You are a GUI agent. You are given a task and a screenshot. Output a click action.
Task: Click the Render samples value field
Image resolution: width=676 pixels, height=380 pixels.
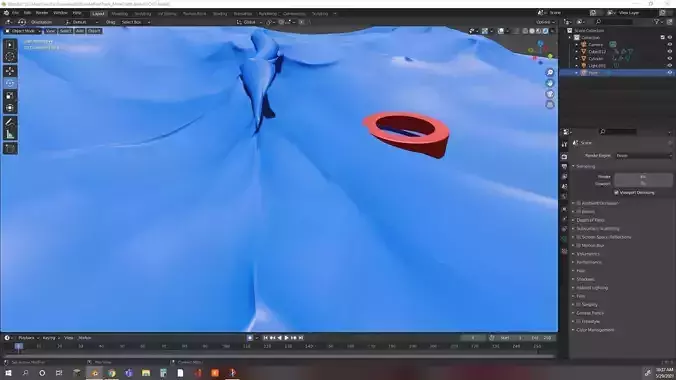click(643, 176)
